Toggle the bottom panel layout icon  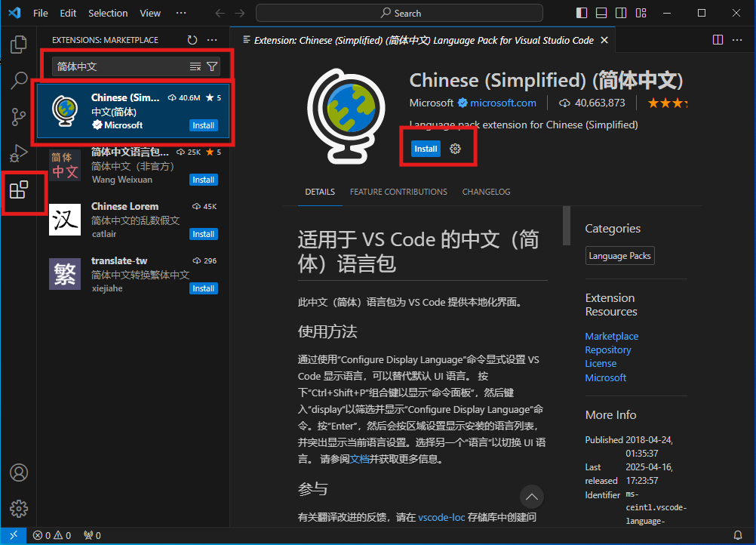click(601, 13)
